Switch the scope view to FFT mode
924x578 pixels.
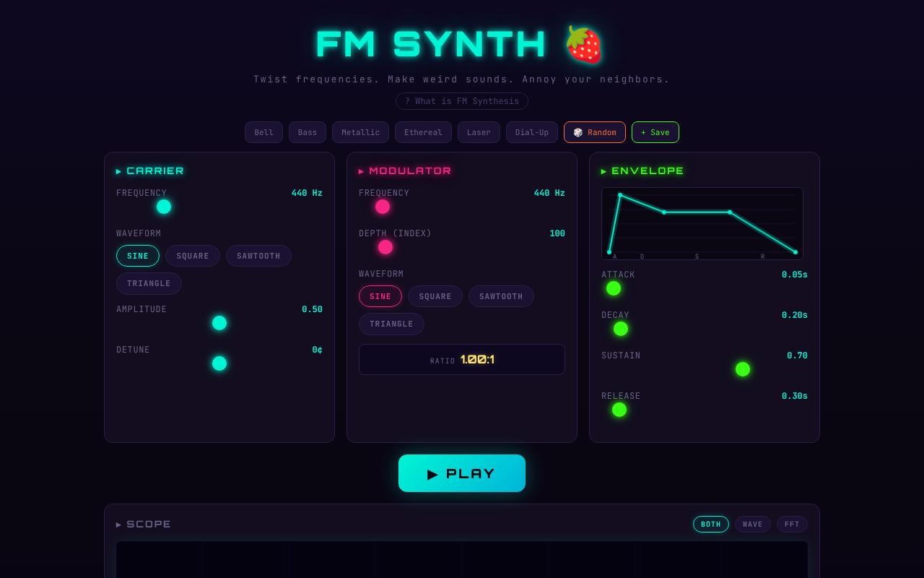[x=792, y=524]
